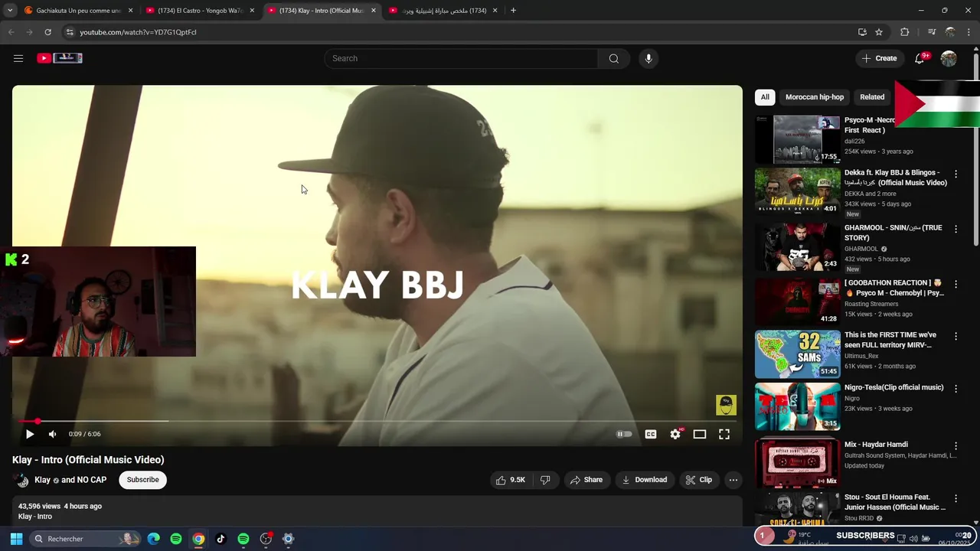Open Dekka ft. Klay BBJ thumbnail

(798, 191)
